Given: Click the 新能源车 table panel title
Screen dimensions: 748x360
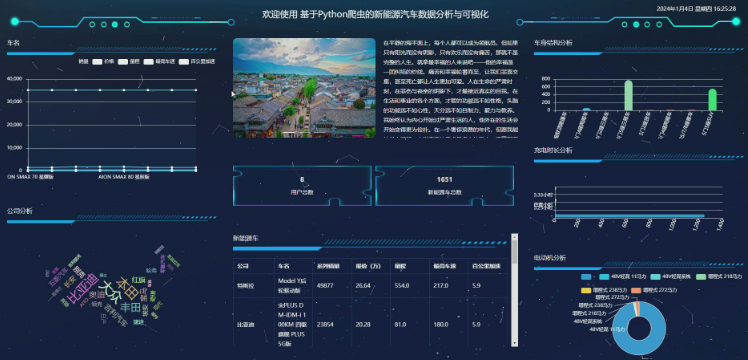Looking at the screenshot, I should pos(246,238).
